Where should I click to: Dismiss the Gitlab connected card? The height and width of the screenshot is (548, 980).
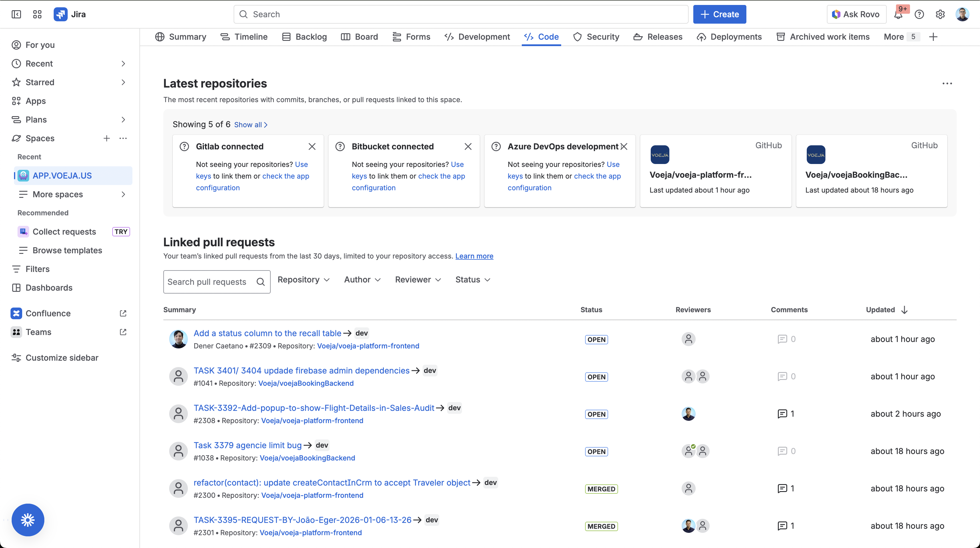(x=312, y=146)
